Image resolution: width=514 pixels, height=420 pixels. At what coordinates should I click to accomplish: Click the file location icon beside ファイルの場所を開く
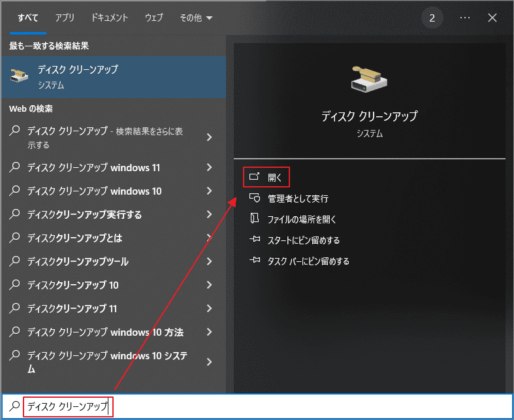pyautogui.click(x=254, y=218)
